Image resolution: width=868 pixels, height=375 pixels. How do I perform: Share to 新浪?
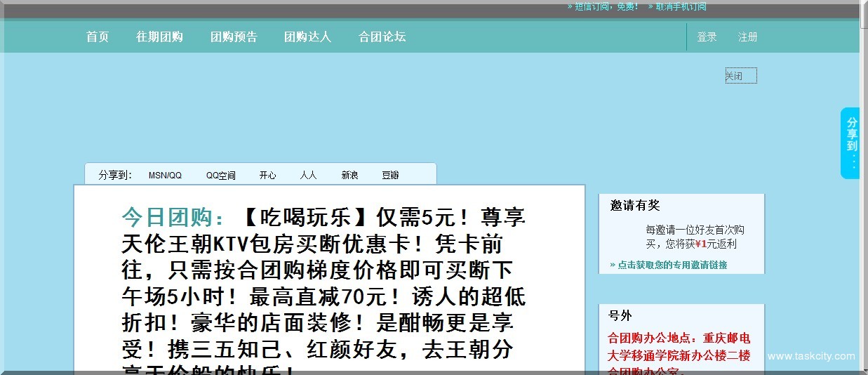click(x=349, y=175)
